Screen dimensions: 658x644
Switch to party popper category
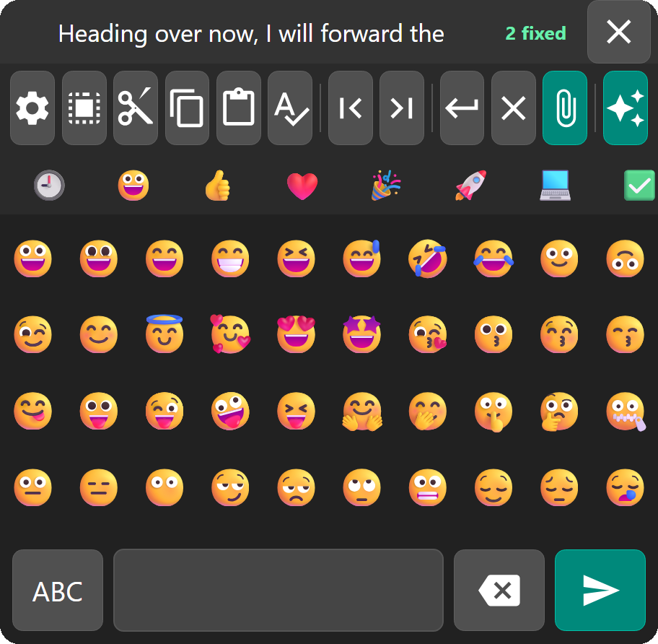tap(386, 185)
